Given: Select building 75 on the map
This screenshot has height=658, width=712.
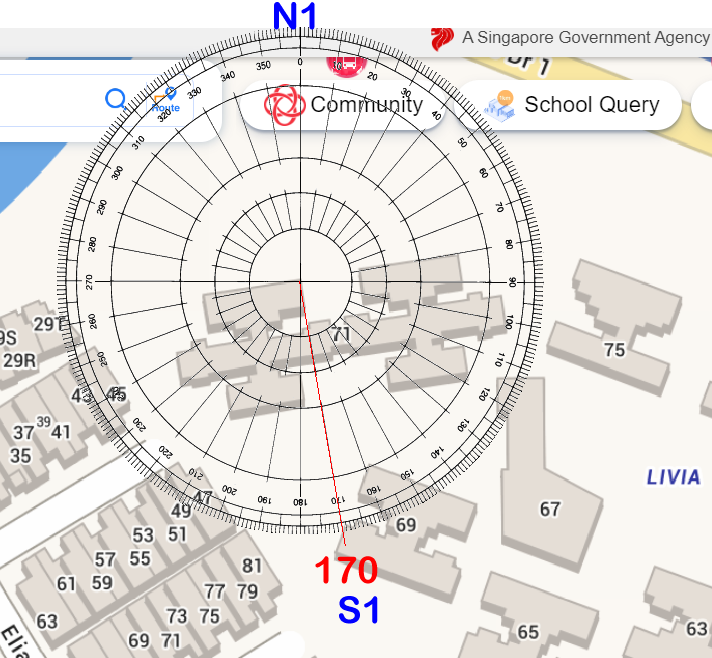Looking at the screenshot, I should click(x=614, y=350).
